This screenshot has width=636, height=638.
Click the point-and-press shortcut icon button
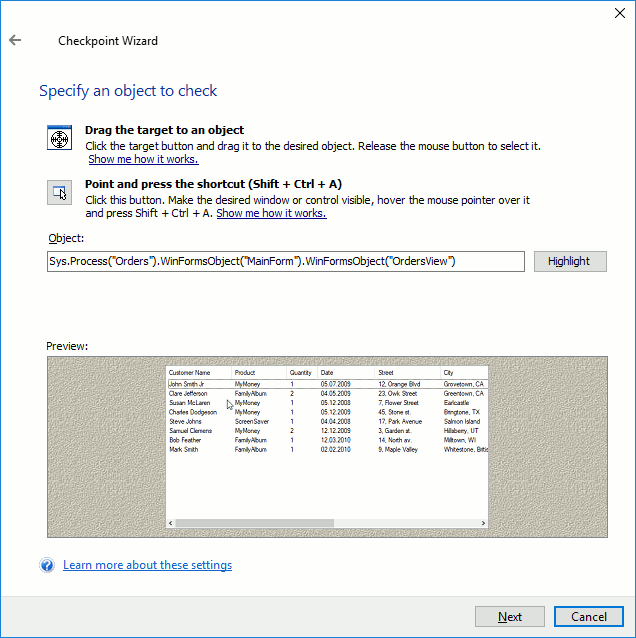[59, 192]
